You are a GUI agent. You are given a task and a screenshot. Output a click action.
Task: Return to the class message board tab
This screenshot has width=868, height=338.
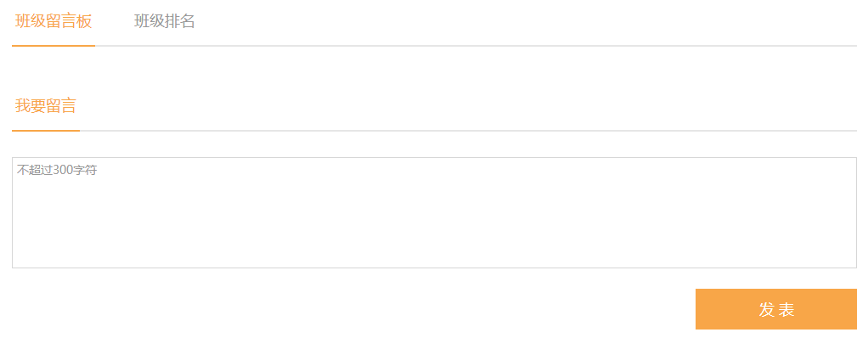point(54,21)
